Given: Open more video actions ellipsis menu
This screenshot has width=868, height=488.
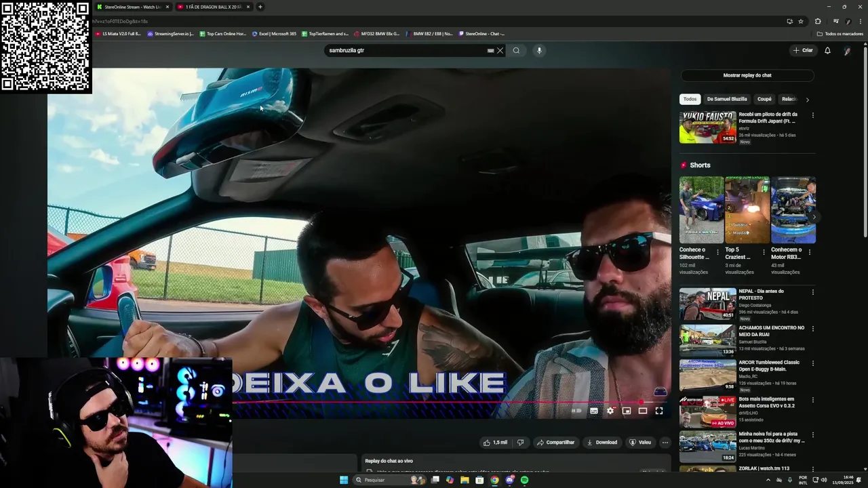Looking at the screenshot, I should [x=665, y=443].
